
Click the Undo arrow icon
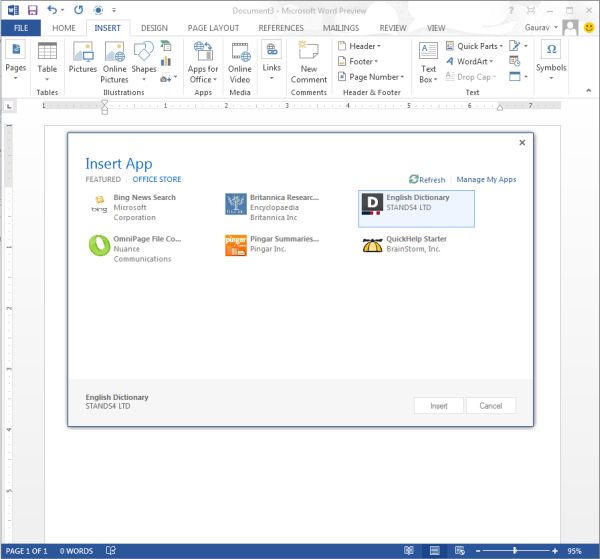coord(52,10)
